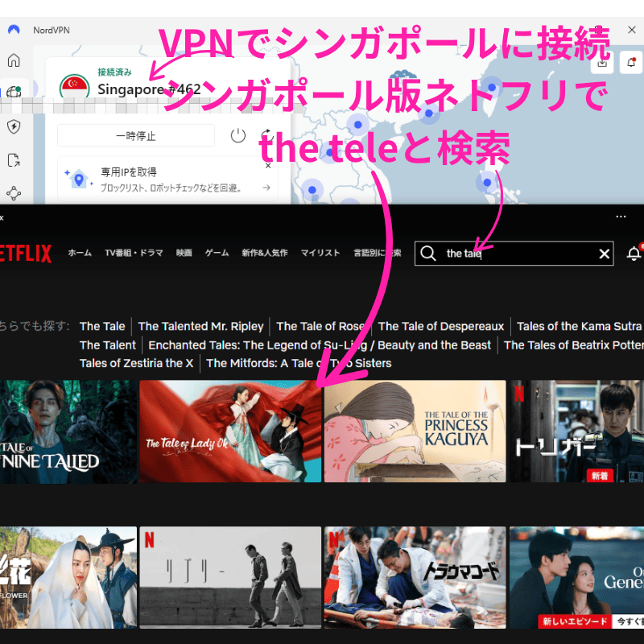
Task: Open Netflix notifications bell
Action: click(x=634, y=254)
